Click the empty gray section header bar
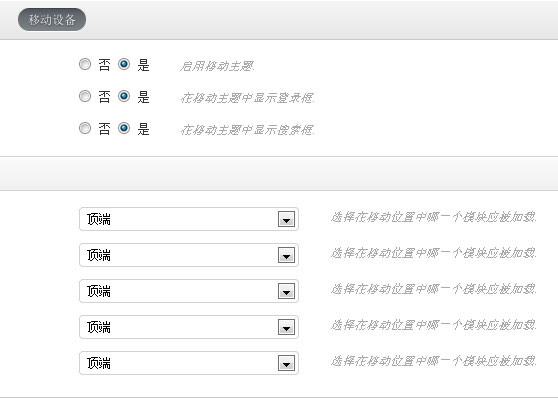This screenshot has width=558, height=414. [279, 174]
